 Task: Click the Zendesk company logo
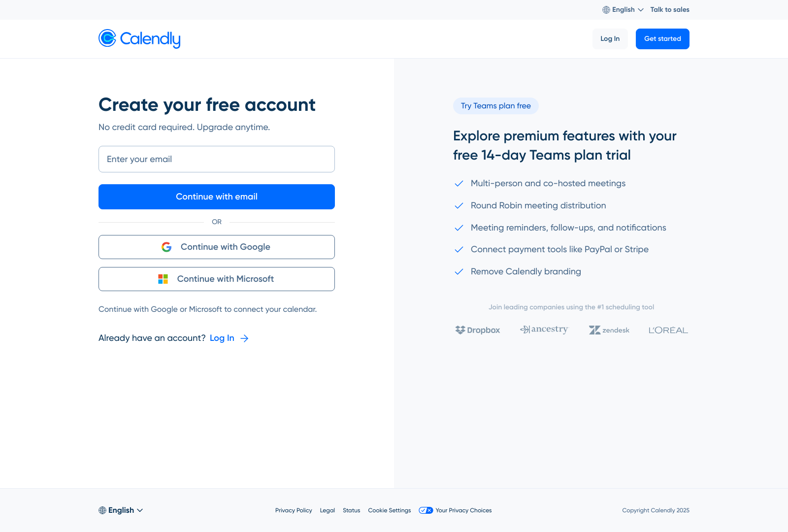[x=609, y=330]
